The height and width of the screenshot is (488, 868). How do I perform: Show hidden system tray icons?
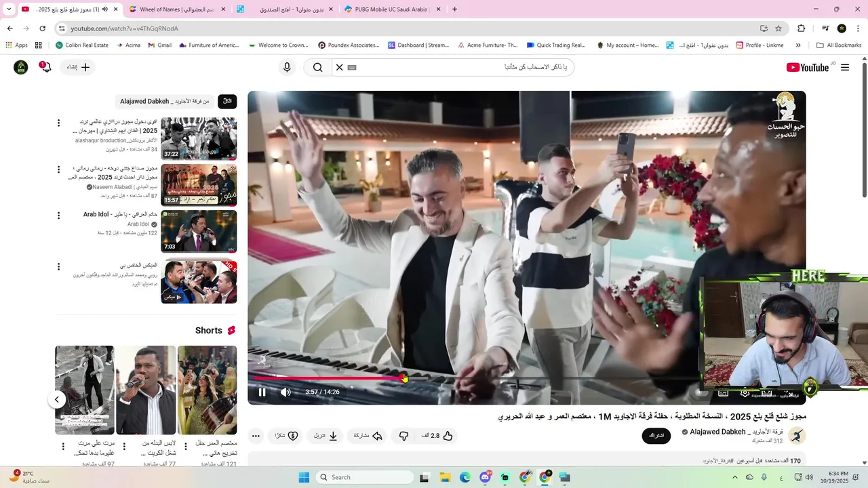click(734, 477)
